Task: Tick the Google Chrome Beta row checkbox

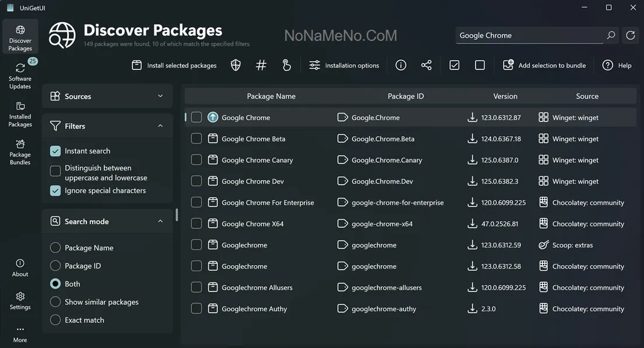Action: pyautogui.click(x=197, y=139)
